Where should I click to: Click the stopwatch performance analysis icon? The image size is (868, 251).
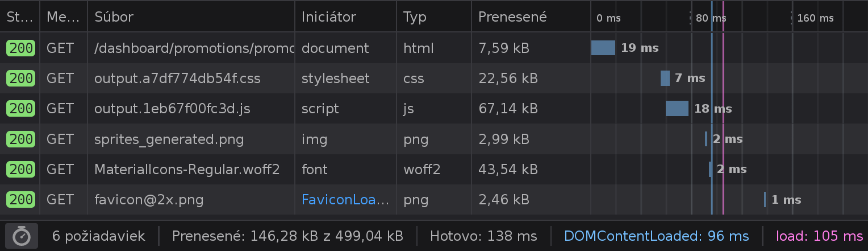[22, 236]
